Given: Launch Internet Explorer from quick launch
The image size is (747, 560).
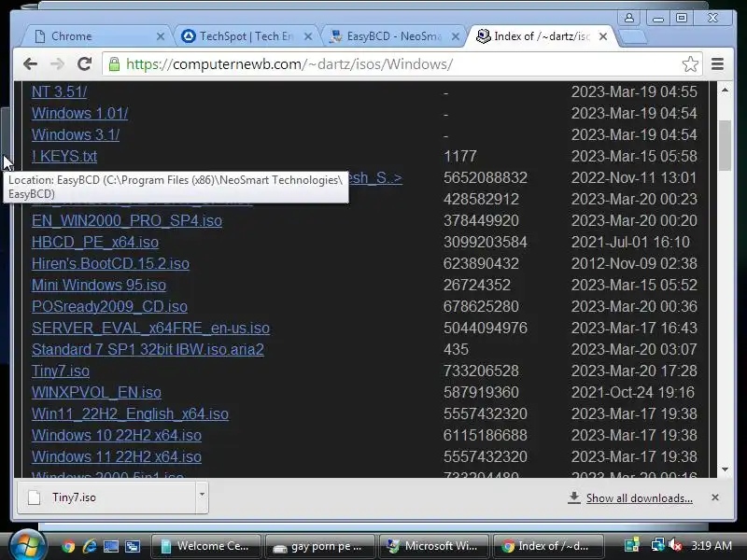Looking at the screenshot, I should coord(89,546).
